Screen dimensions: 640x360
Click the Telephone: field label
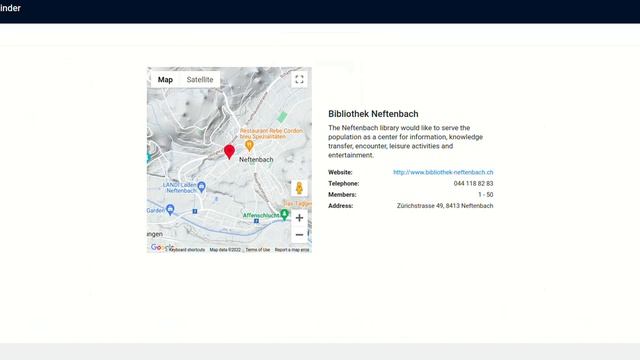[x=344, y=184]
